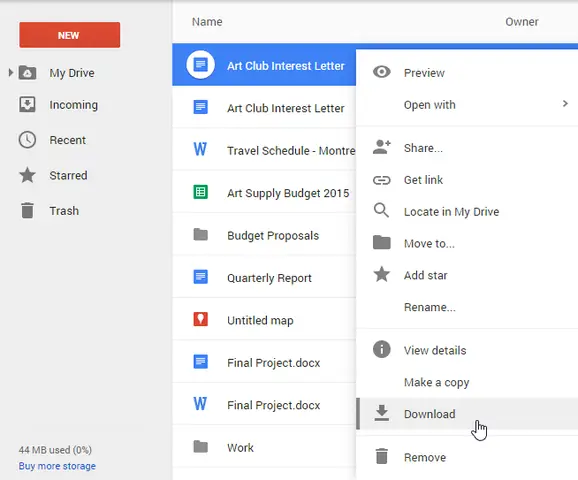
Task: Click the Untitled map red pin icon
Action: 201,319
